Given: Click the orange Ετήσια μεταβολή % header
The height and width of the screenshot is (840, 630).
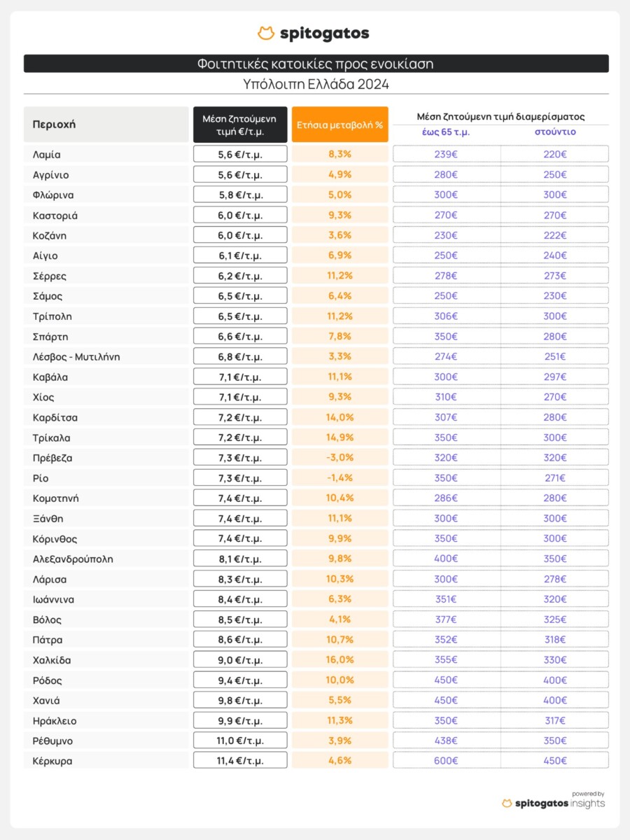Looking at the screenshot, I should (339, 125).
